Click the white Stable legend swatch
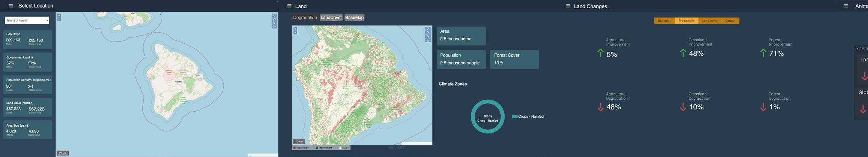The image size is (868, 157). point(340,148)
